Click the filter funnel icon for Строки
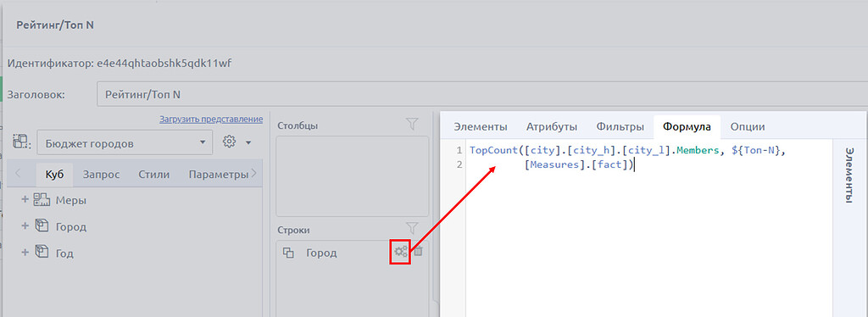868x317 pixels. click(x=412, y=228)
